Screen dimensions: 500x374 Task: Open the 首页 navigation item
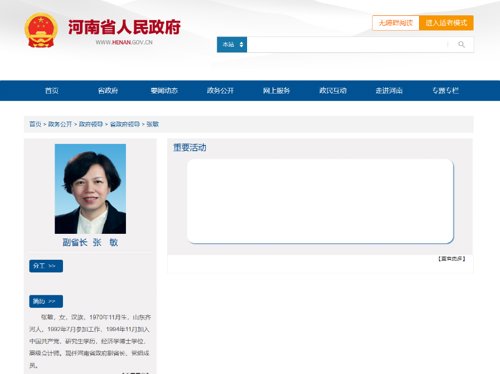coord(52,91)
